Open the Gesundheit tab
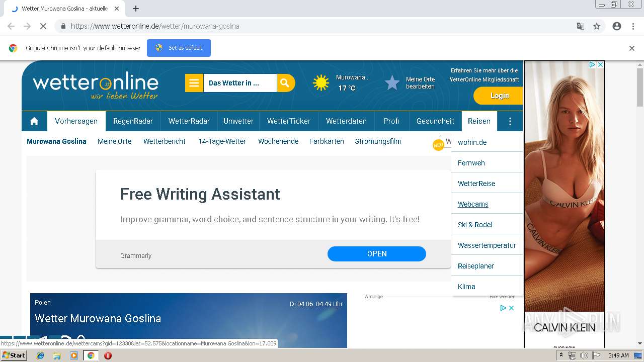 click(435, 121)
